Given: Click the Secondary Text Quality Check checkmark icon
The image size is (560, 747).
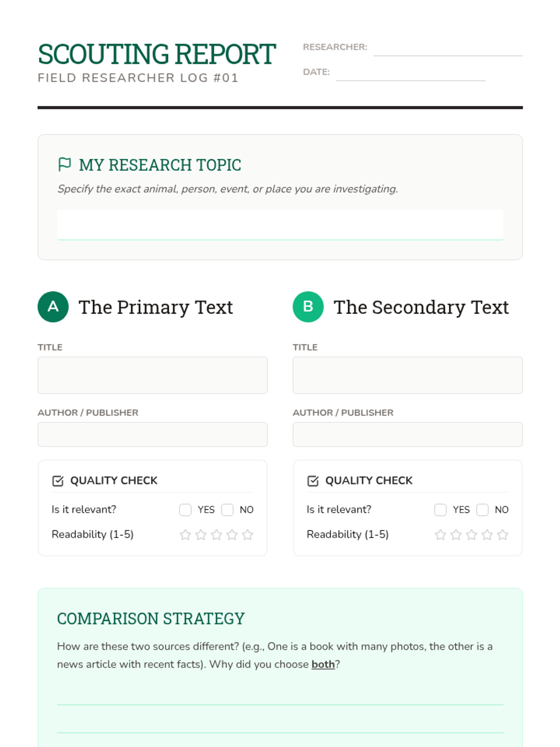Looking at the screenshot, I should (x=313, y=481).
